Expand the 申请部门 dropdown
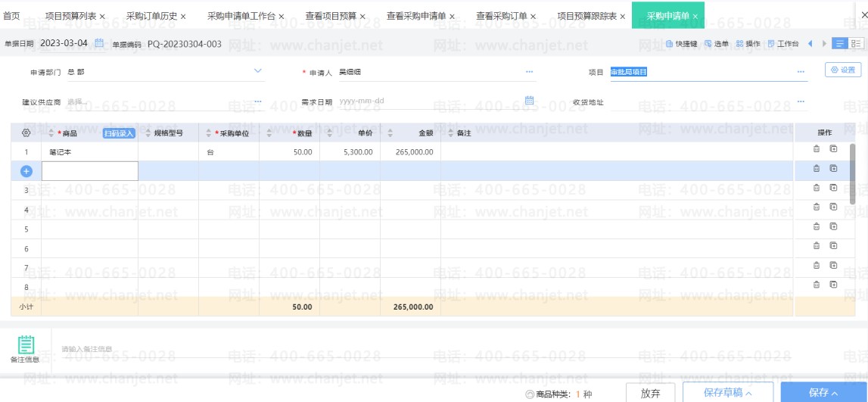Image resolution: width=868 pixels, height=402 pixels. click(x=257, y=72)
